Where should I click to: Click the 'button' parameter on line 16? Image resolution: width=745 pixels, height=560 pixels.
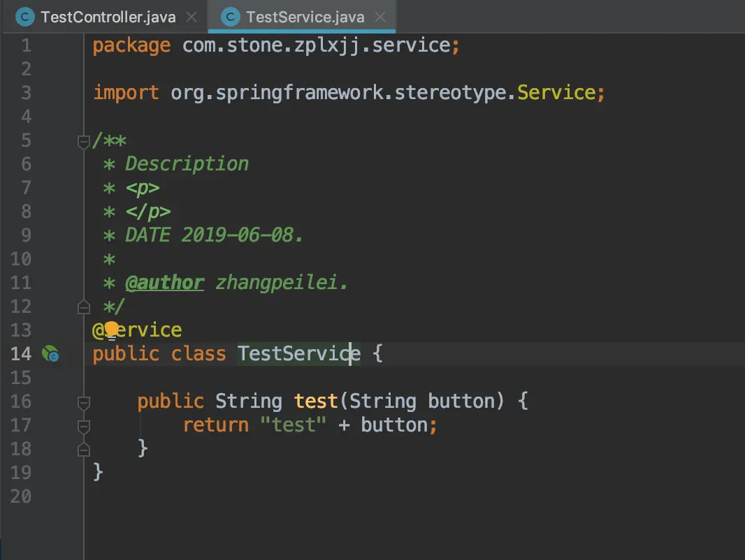click(x=462, y=401)
